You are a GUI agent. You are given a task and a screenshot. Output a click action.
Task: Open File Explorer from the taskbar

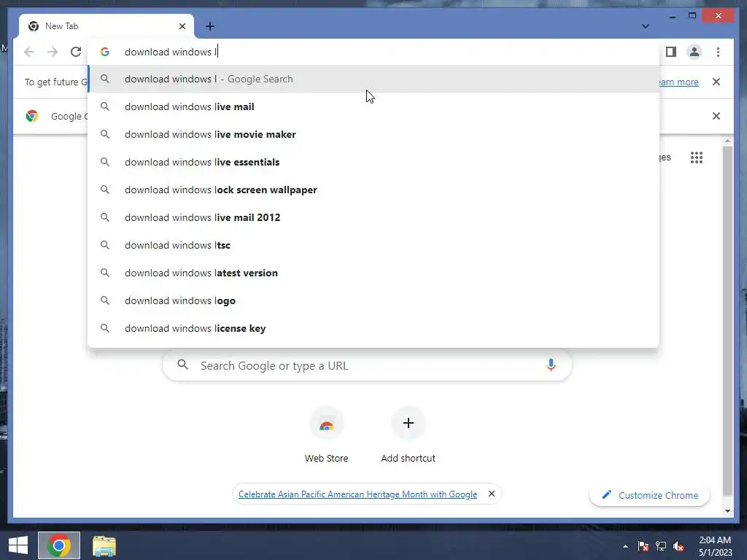pos(104,545)
